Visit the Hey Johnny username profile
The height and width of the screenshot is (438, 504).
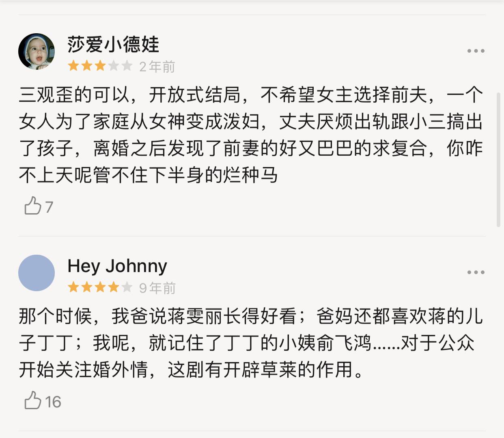pos(117,266)
